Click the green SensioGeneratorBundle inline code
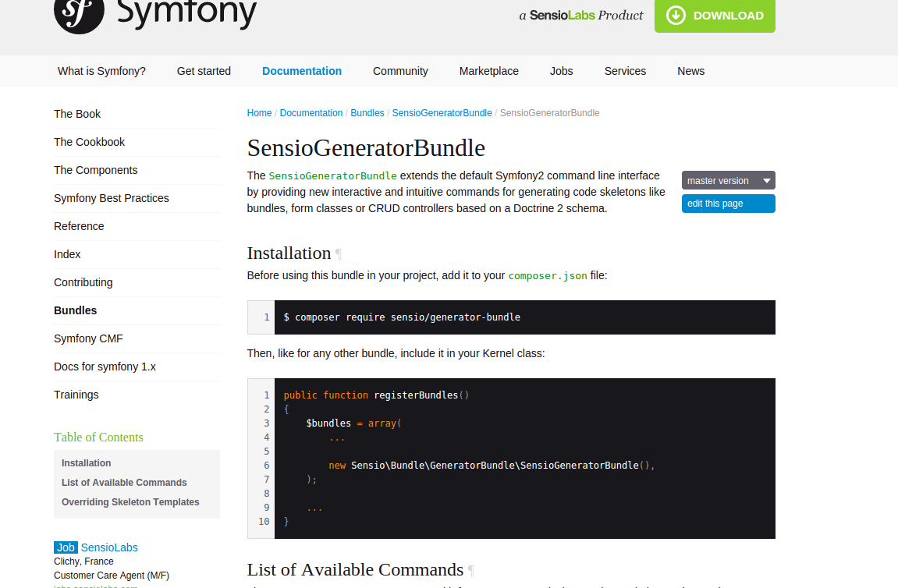 (x=332, y=175)
